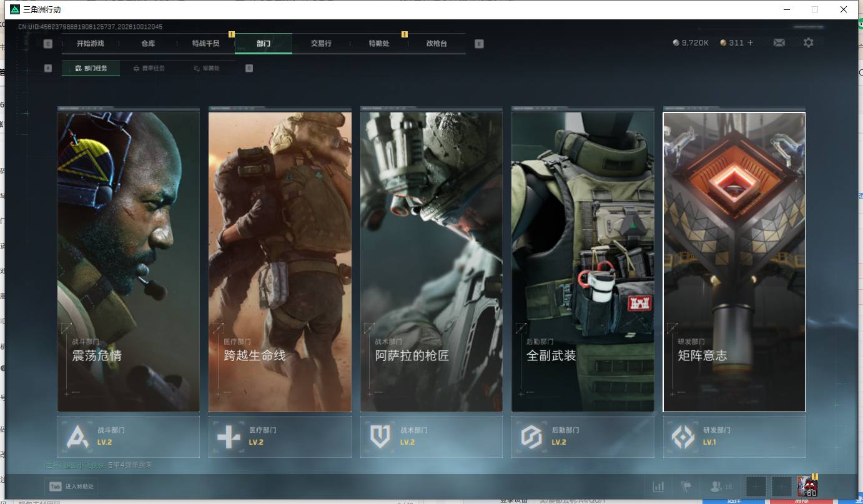Open the 特勤处 tab
863x504 pixels.
tap(379, 43)
